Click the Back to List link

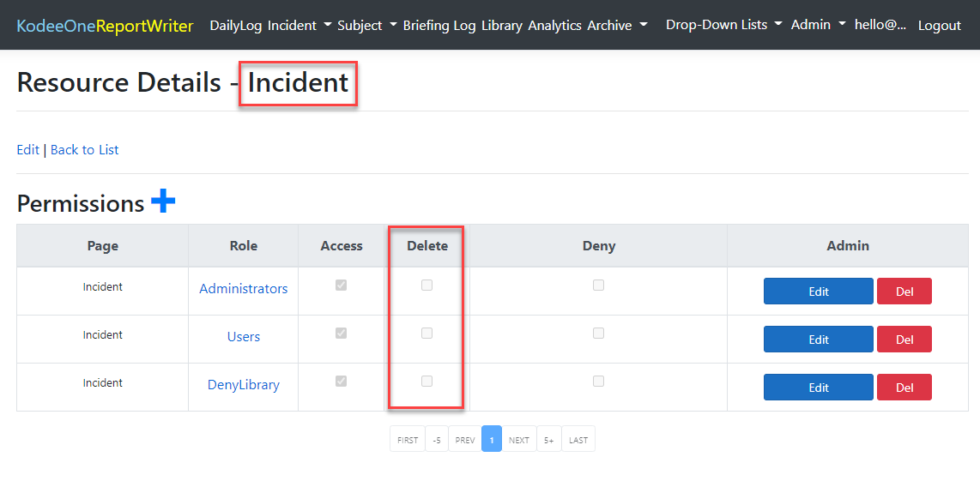click(x=84, y=150)
